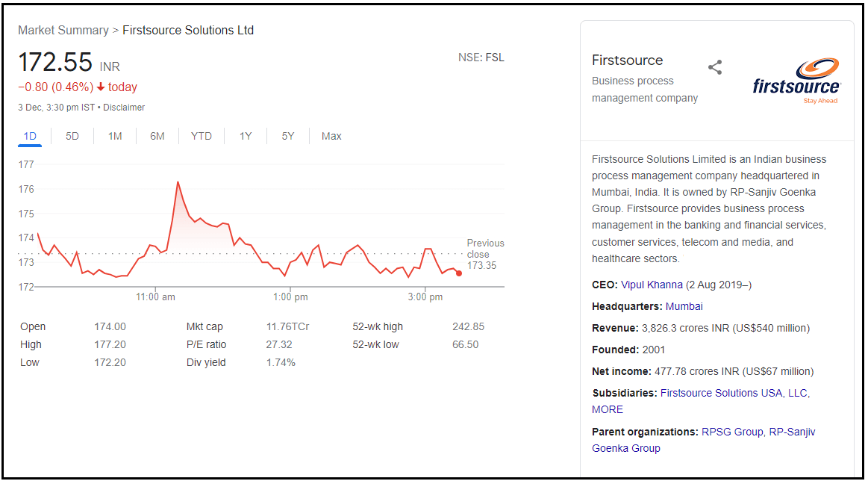The height and width of the screenshot is (481, 868).
Task: Click the 11:00 am axis label
Action: tap(155, 297)
